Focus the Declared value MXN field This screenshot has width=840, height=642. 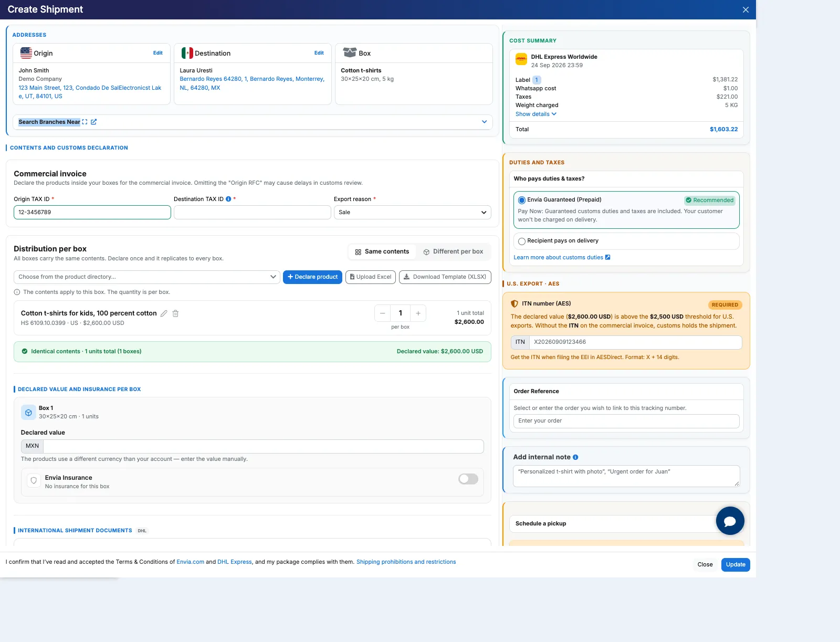click(264, 446)
